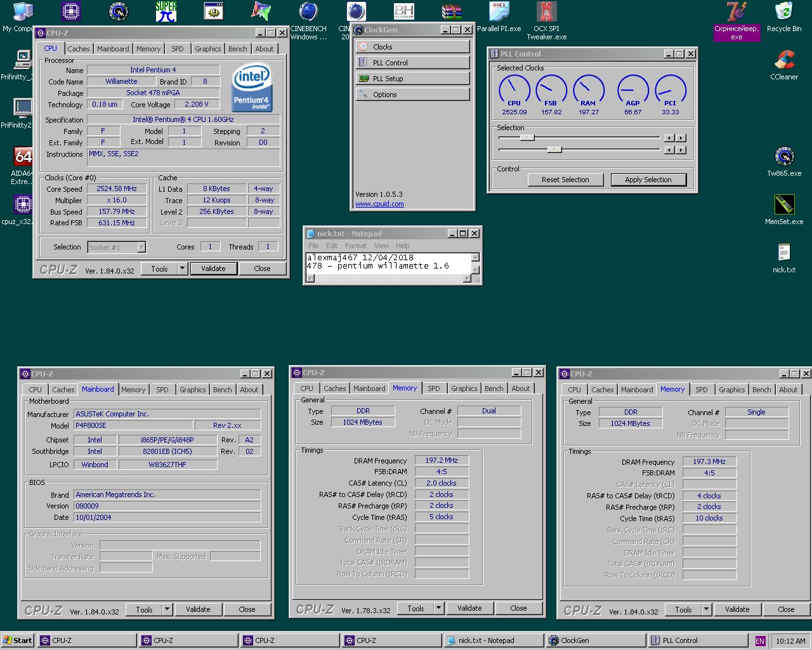Open the Super PI desktop icon

point(166,11)
